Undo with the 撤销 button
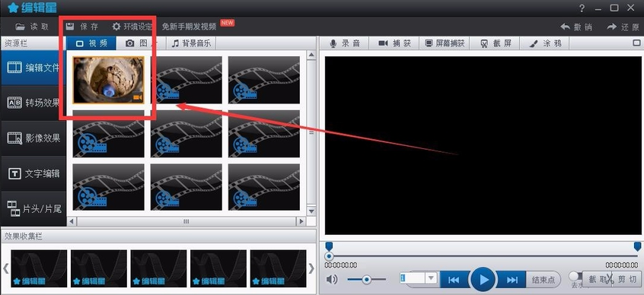This screenshot has height=295, width=644. 576,27
